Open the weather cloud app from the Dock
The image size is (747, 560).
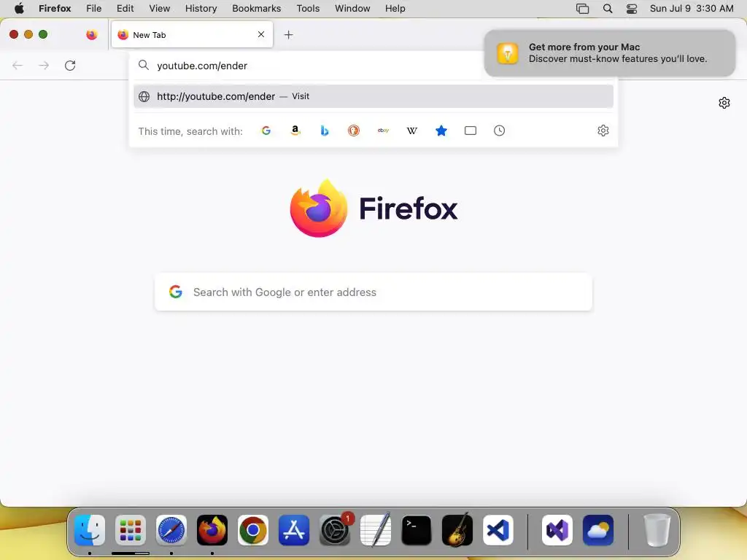click(598, 530)
